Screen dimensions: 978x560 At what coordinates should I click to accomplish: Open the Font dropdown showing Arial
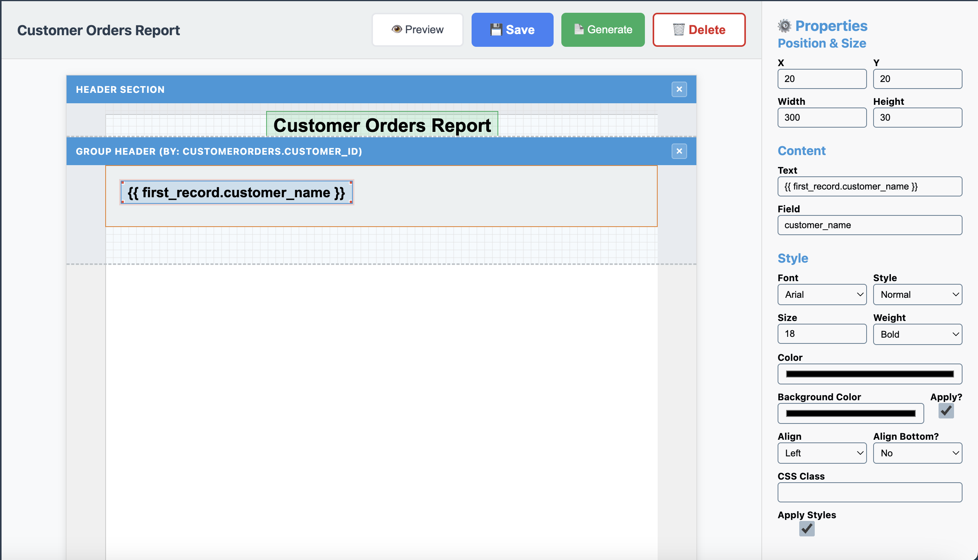click(x=822, y=294)
